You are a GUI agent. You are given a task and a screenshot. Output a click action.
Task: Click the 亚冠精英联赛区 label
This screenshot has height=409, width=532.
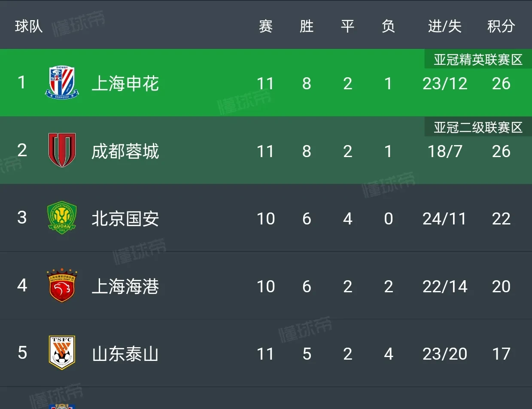click(x=477, y=59)
